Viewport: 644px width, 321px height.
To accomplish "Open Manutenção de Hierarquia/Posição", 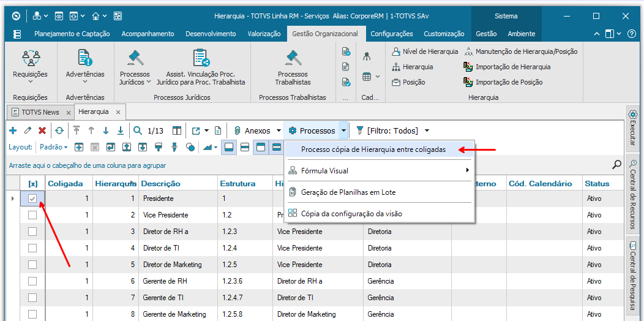I will pos(521,51).
